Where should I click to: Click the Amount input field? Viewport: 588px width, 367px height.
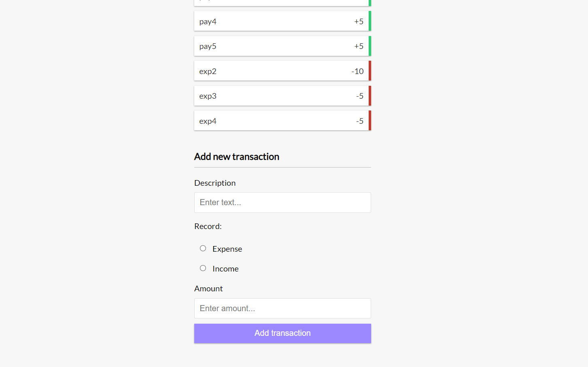pyautogui.click(x=282, y=308)
